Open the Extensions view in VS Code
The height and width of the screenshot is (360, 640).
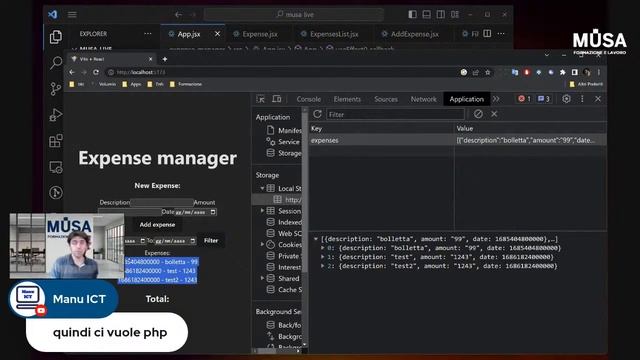tap(56, 141)
